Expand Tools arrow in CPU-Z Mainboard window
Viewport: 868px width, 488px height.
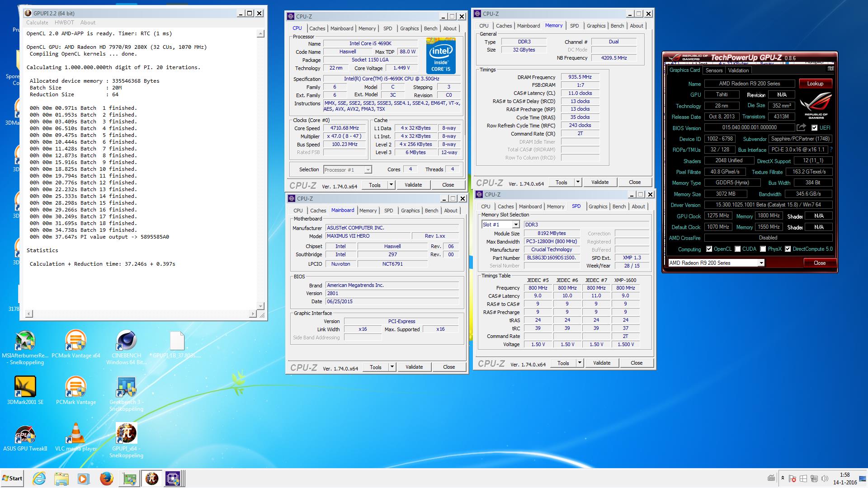pos(392,367)
